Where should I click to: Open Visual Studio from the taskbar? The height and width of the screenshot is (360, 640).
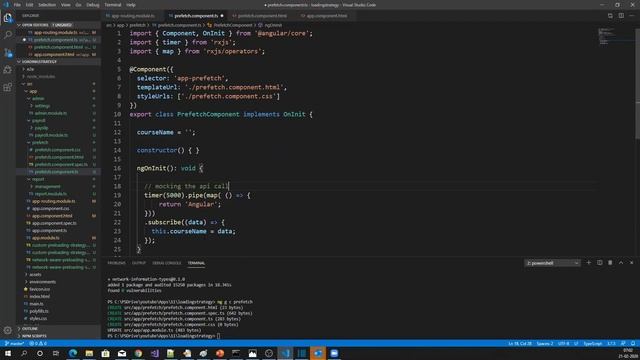point(155,353)
